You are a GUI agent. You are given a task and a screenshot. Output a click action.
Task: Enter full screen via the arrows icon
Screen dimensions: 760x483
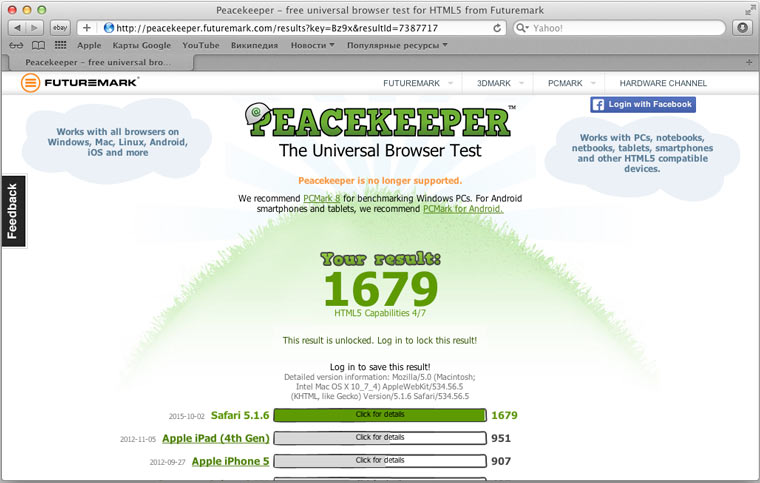[750, 10]
